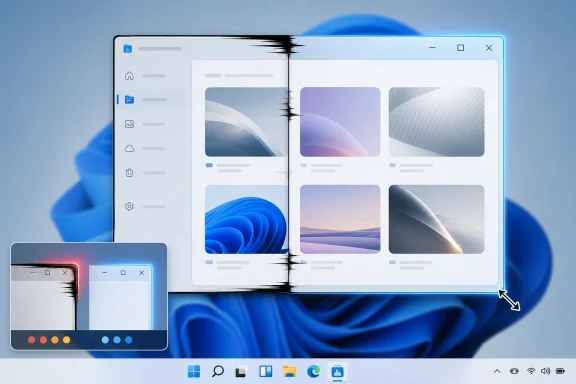576x384 pixels.
Task: Select the highlighted blue folder sidebar icon
Action: point(129,100)
